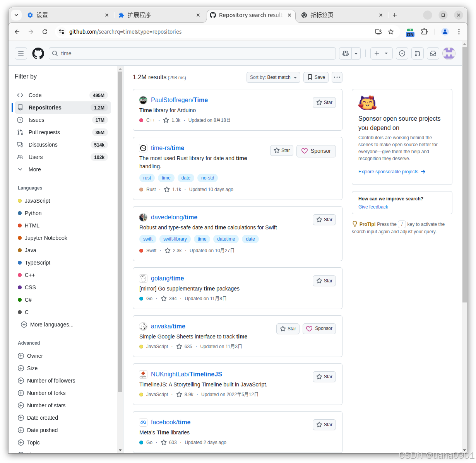The height and width of the screenshot is (463, 476).
Task: Click the install app icon in address bar
Action: (x=378, y=32)
